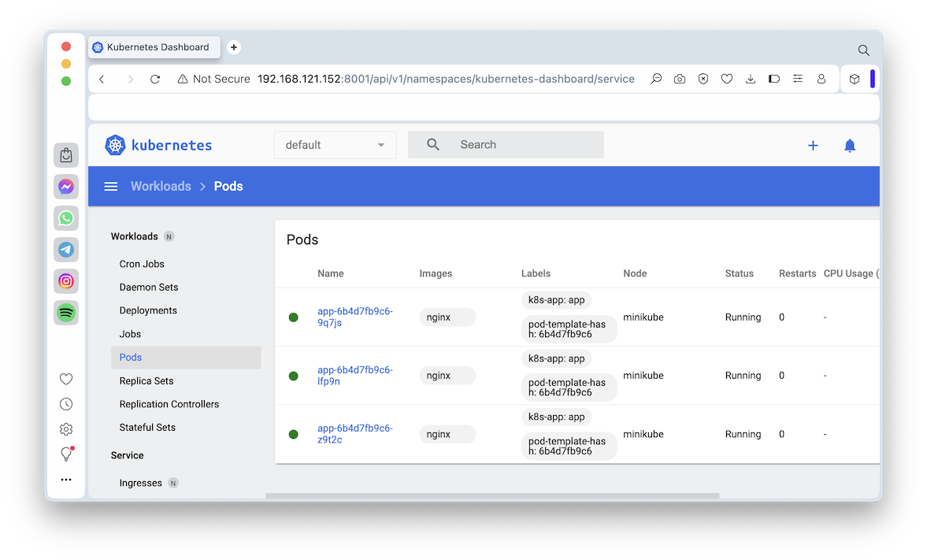Click the browser forward arrow
This screenshot has width=927, height=560.
pyautogui.click(x=130, y=80)
